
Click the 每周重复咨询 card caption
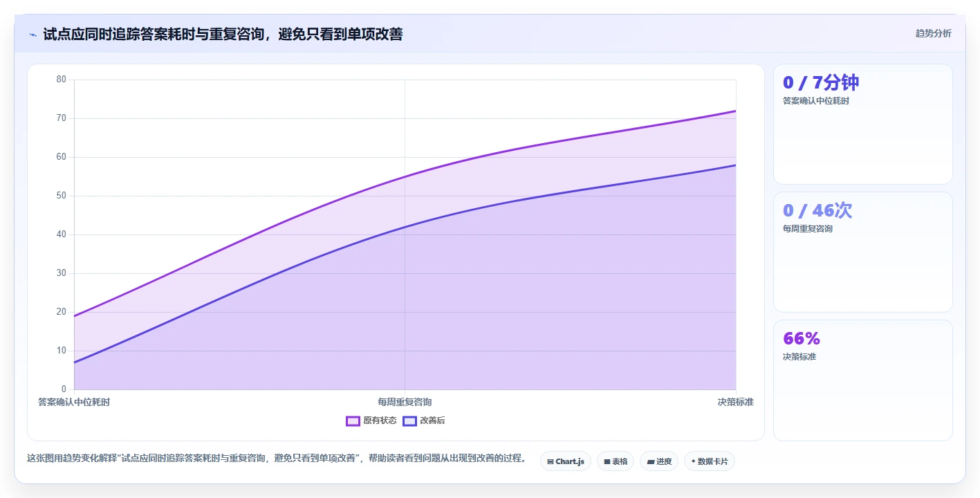[x=808, y=229]
